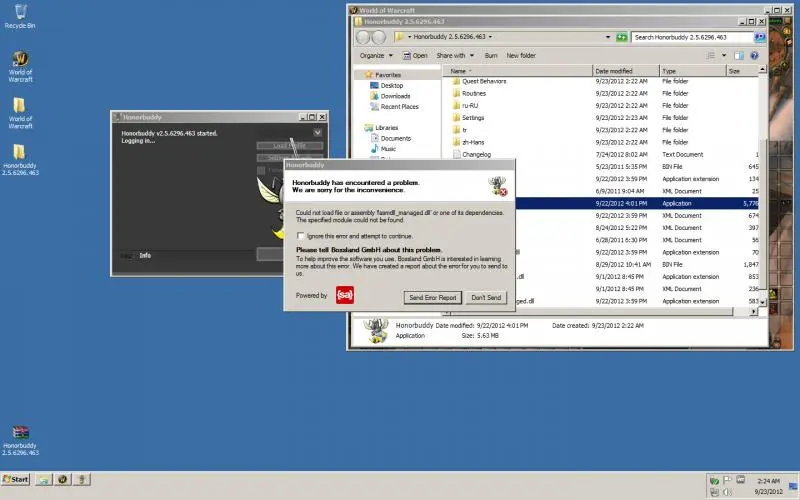This screenshot has width=800, height=500.
Task: Sort by the Size column header
Action: pyautogui.click(x=742, y=71)
